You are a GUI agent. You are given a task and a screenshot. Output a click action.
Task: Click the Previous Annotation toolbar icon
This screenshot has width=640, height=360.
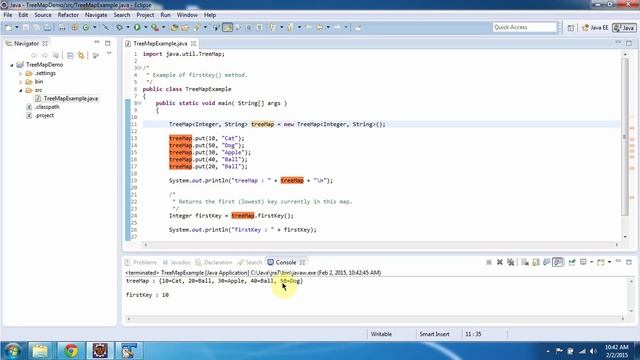pyautogui.click(x=290, y=27)
